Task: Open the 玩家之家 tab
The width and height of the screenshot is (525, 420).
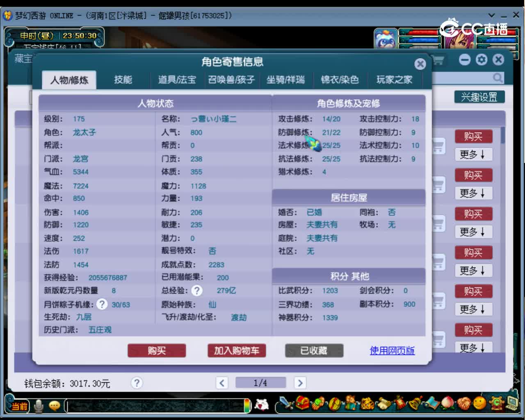Action: 395,80
